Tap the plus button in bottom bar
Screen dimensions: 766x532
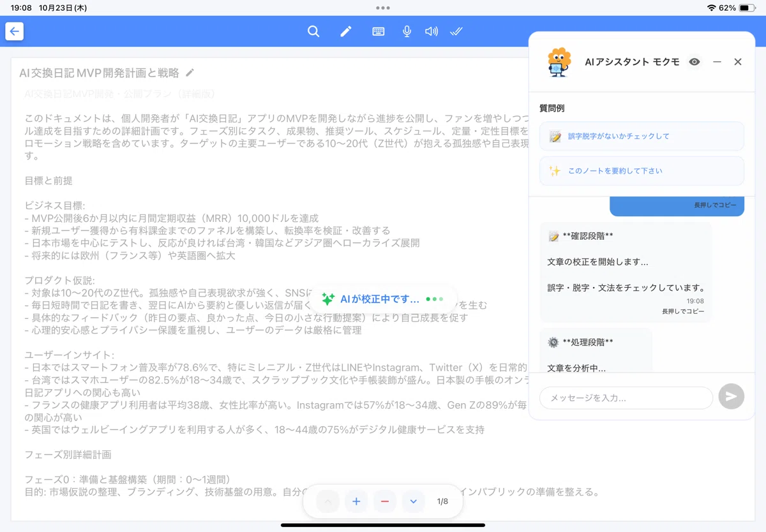[x=356, y=501]
